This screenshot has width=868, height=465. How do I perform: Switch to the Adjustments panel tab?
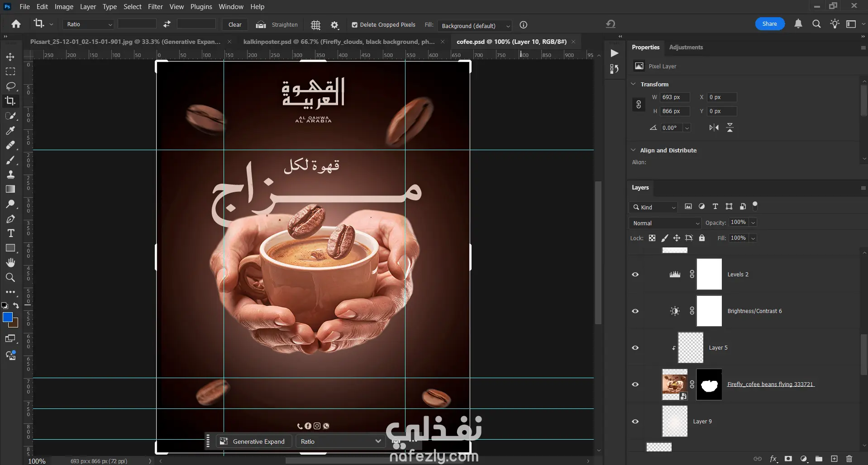coord(686,47)
